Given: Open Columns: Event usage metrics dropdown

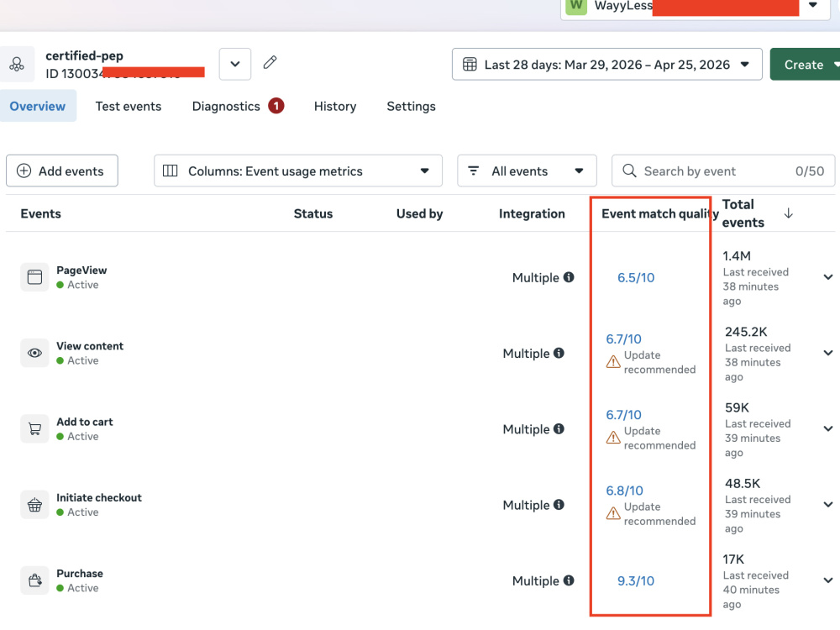Looking at the screenshot, I should (x=298, y=171).
